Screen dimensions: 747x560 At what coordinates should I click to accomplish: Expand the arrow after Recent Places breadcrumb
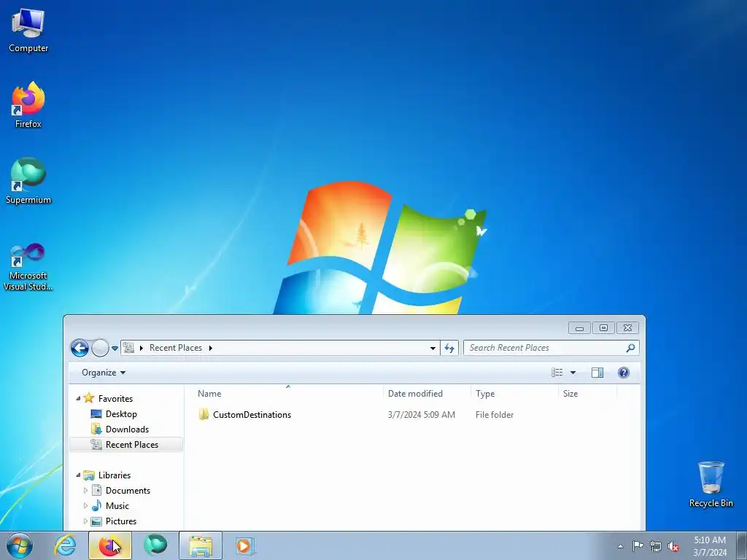[x=211, y=348]
